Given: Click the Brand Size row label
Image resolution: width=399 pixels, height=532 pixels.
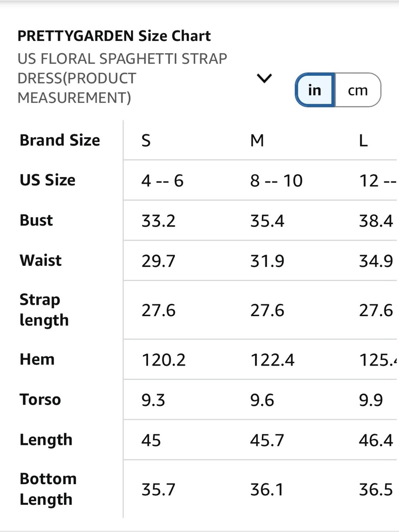Looking at the screenshot, I should point(60,140).
